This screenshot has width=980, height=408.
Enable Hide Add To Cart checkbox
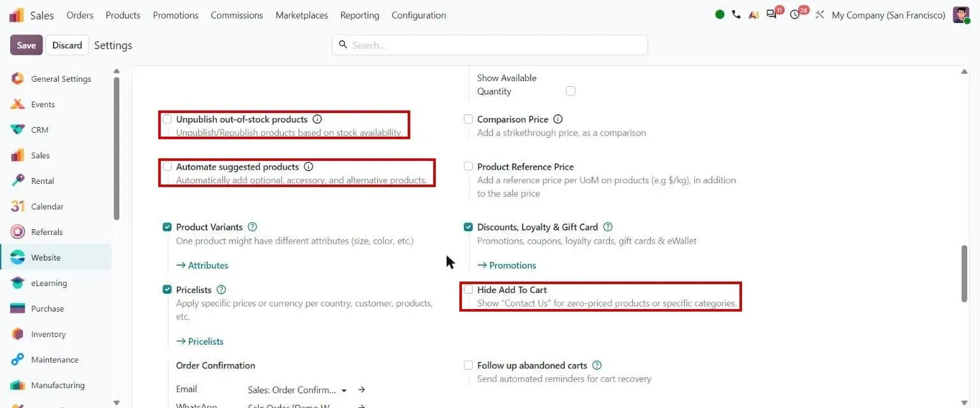click(468, 290)
